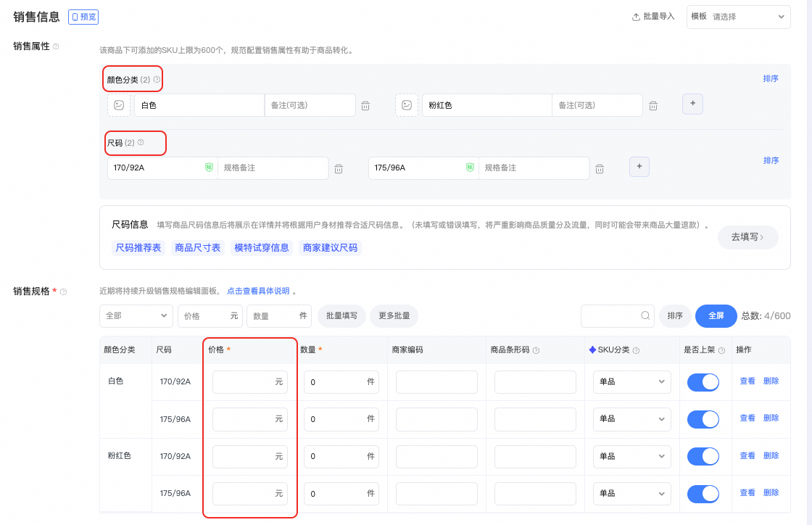The width and height of the screenshot is (812, 525).
Task: Delete size 175/96A with trash icon
Action: 600,169
